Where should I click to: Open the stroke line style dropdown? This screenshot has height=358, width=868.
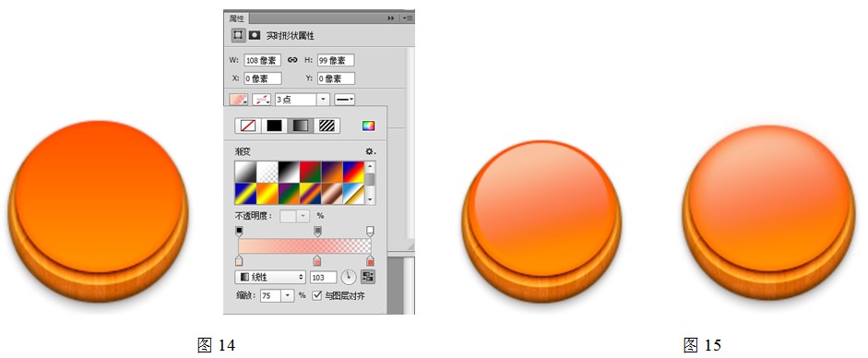[x=345, y=100]
